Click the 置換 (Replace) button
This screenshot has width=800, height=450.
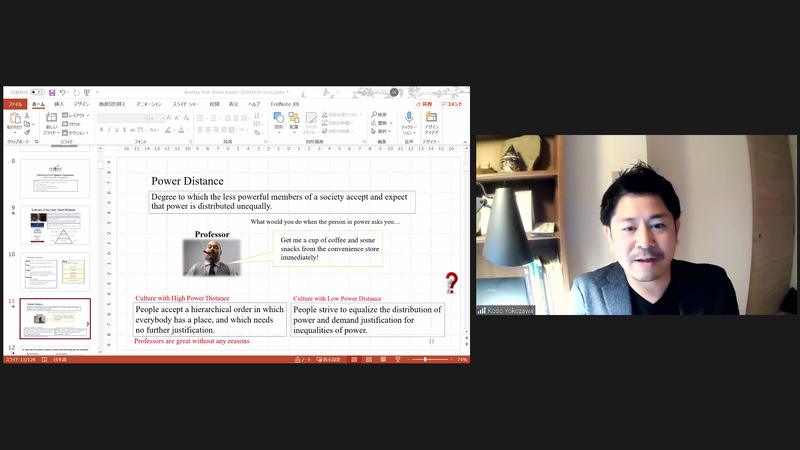pyautogui.click(x=381, y=123)
